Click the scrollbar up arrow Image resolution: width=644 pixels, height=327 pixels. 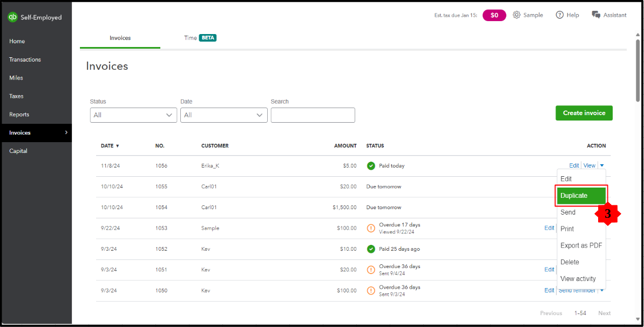pyautogui.click(x=638, y=35)
